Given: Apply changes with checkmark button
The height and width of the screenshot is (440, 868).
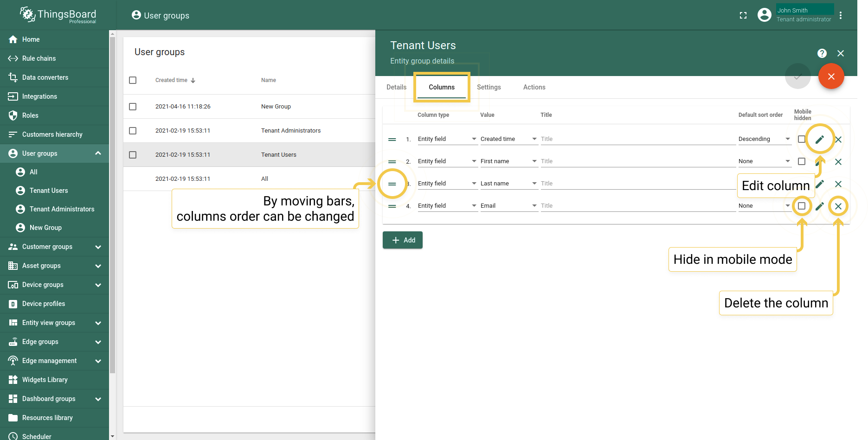Looking at the screenshot, I should 798,76.
